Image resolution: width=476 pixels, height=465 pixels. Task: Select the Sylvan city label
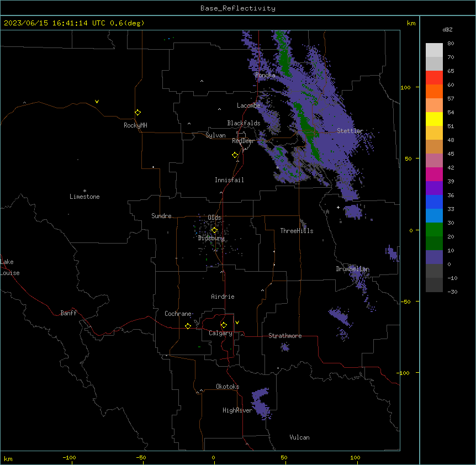215,135
